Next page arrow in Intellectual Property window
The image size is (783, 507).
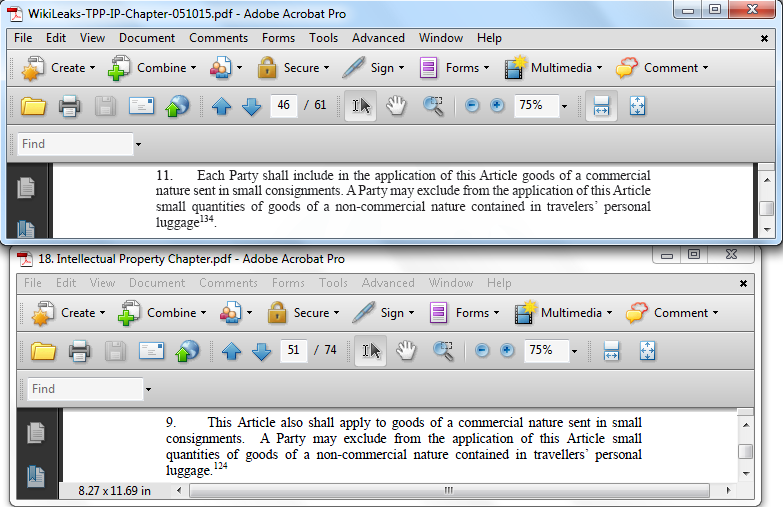(x=261, y=351)
